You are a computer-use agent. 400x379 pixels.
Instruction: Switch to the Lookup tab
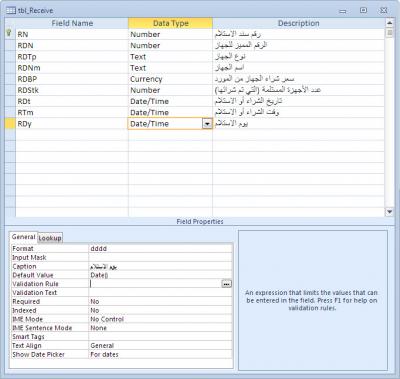click(x=50, y=238)
